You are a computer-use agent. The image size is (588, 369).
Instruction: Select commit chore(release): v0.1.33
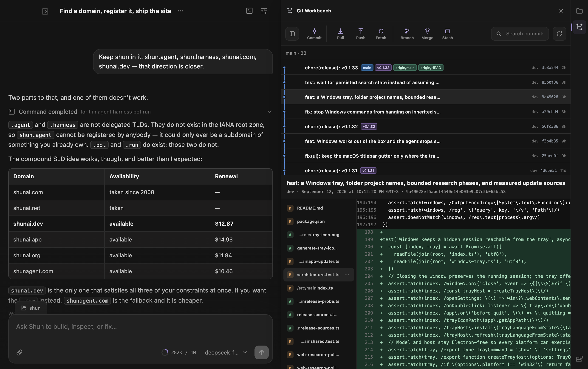(426, 68)
